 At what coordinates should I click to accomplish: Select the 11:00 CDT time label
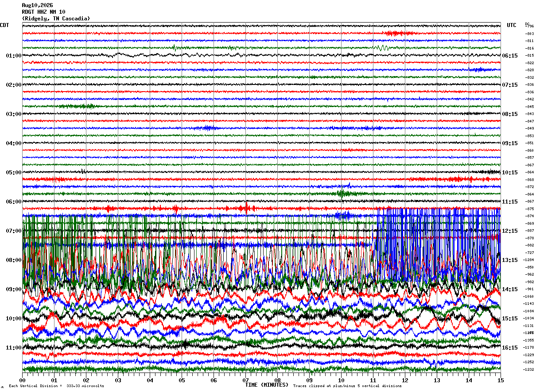tap(14, 348)
